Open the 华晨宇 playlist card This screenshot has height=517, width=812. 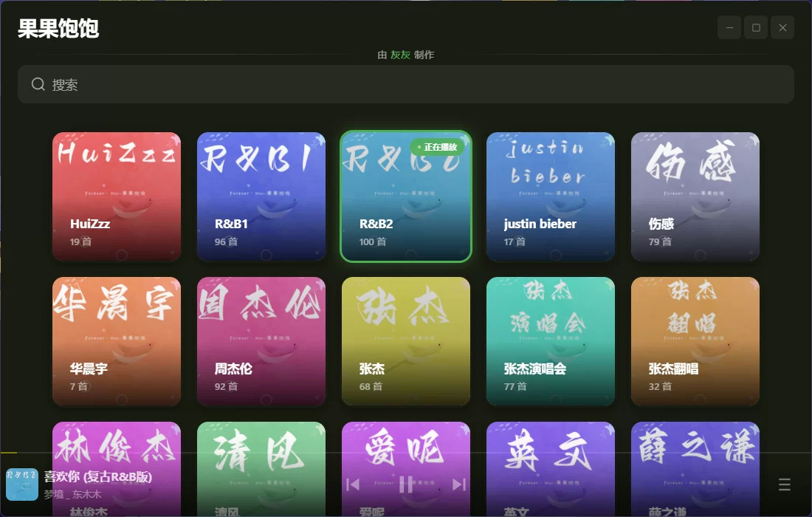click(x=117, y=341)
